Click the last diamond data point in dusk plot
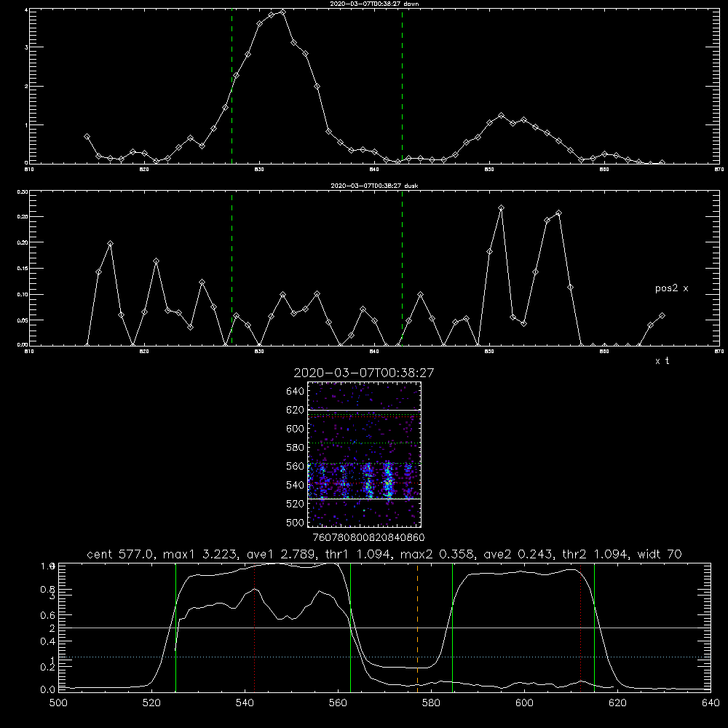728x728 pixels. point(662,316)
